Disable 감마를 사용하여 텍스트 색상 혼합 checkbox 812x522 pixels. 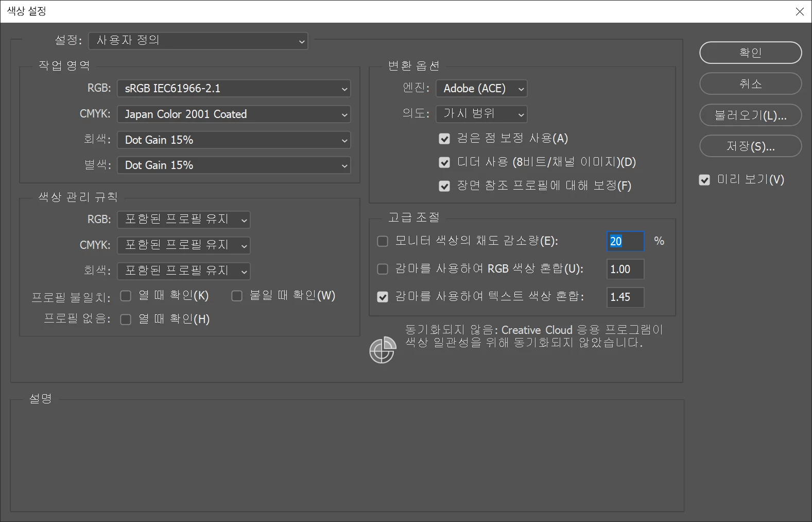[x=383, y=297]
